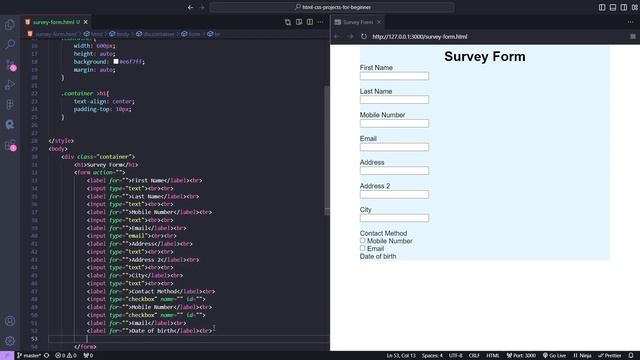Open the Explorer view in activity bar
This screenshot has width=640, height=360.
click(10, 24)
